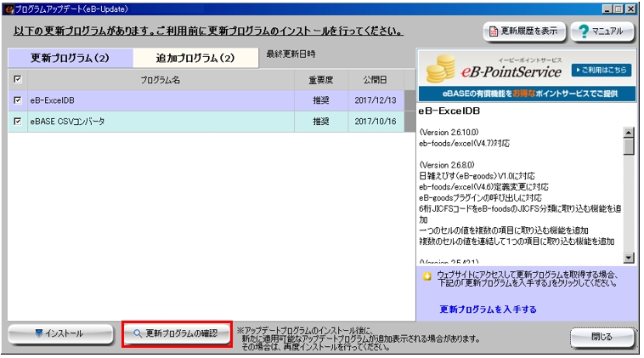644x358 pixels.
Task: Open the マニュアル manual button
Action: 602,31
